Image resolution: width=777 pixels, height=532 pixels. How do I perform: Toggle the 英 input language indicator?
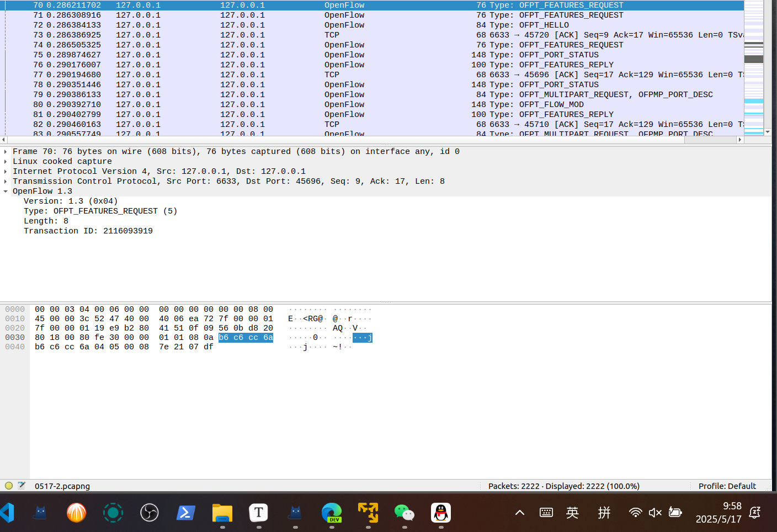click(572, 513)
